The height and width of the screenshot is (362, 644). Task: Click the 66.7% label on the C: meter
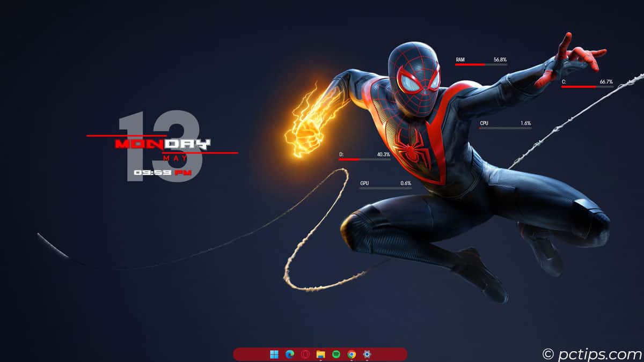[607, 81]
